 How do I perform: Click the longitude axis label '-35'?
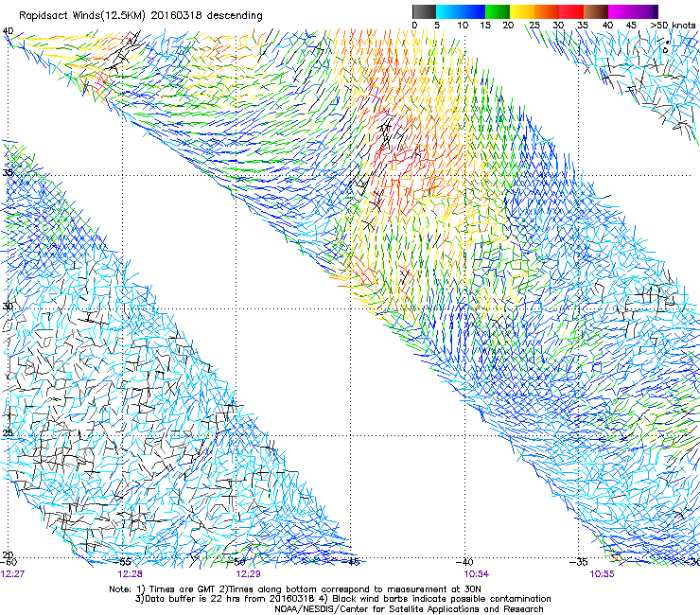[x=579, y=562]
